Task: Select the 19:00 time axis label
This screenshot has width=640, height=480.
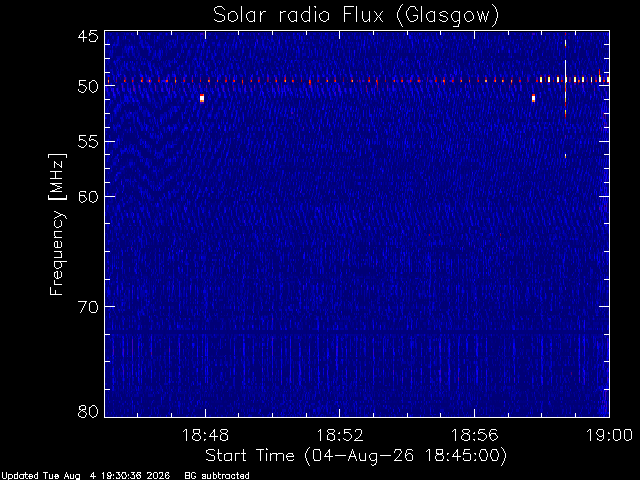Action: tap(609, 435)
